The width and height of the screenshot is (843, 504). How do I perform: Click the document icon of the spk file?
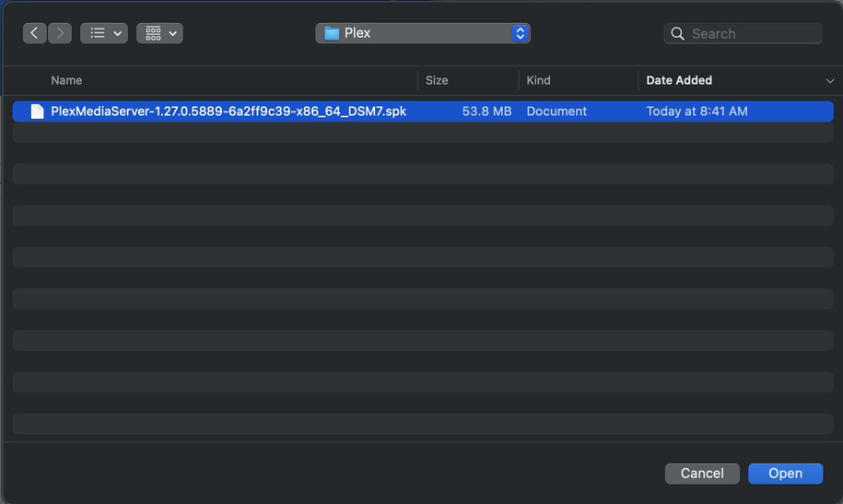coord(37,111)
